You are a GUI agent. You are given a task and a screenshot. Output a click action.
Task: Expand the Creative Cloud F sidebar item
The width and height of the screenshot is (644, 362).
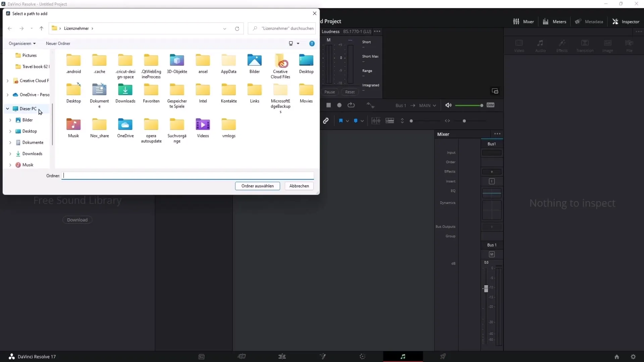coord(7,80)
